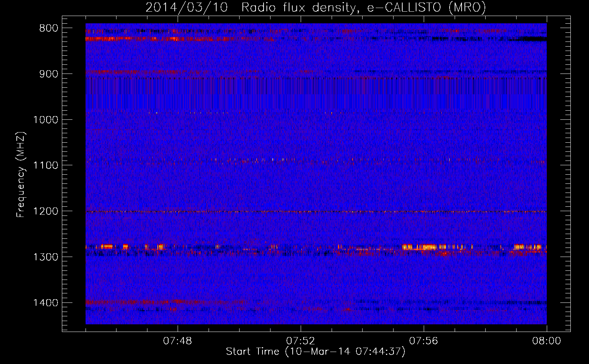Click the '1200' frequency tick label

[46, 211]
